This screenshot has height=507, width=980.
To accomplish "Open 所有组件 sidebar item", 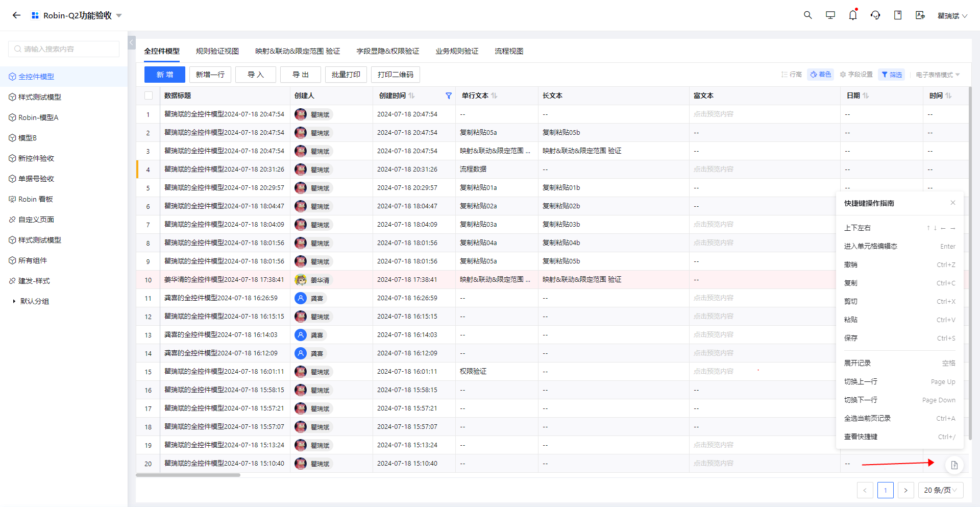I will pos(64,260).
